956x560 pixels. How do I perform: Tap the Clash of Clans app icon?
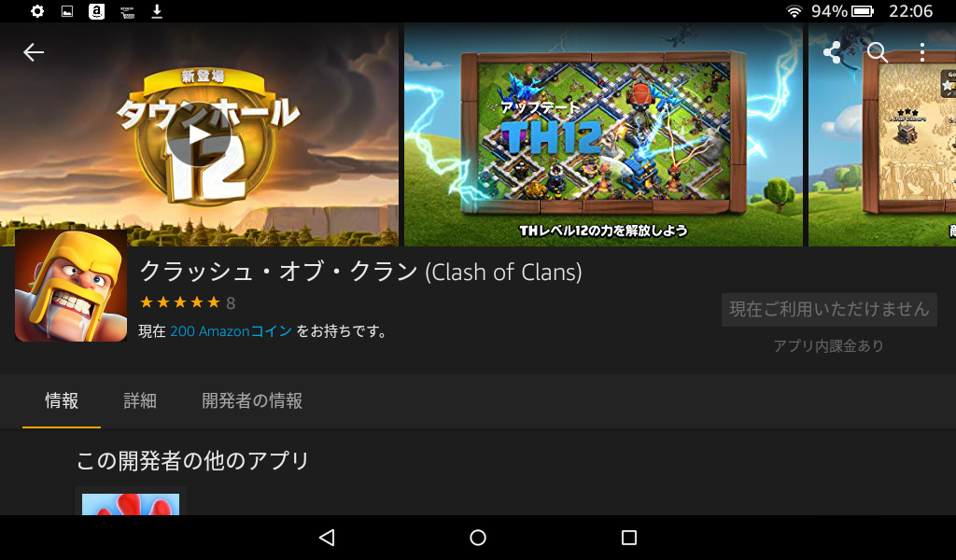pos(71,286)
